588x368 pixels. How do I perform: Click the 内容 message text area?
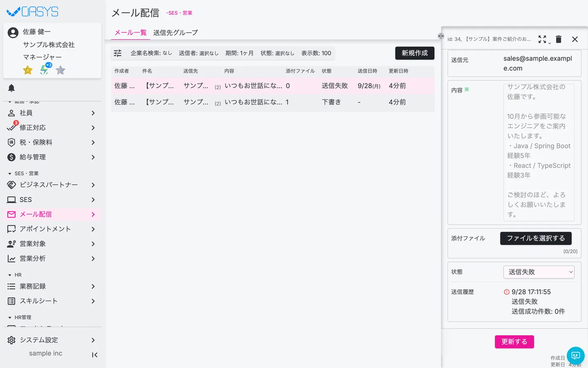(539, 152)
